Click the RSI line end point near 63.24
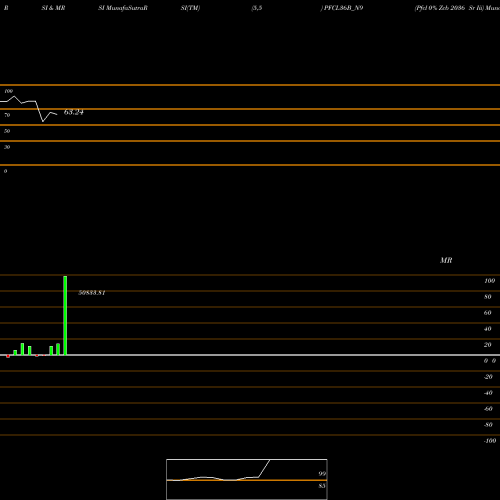 pyautogui.click(x=57, y=115)
